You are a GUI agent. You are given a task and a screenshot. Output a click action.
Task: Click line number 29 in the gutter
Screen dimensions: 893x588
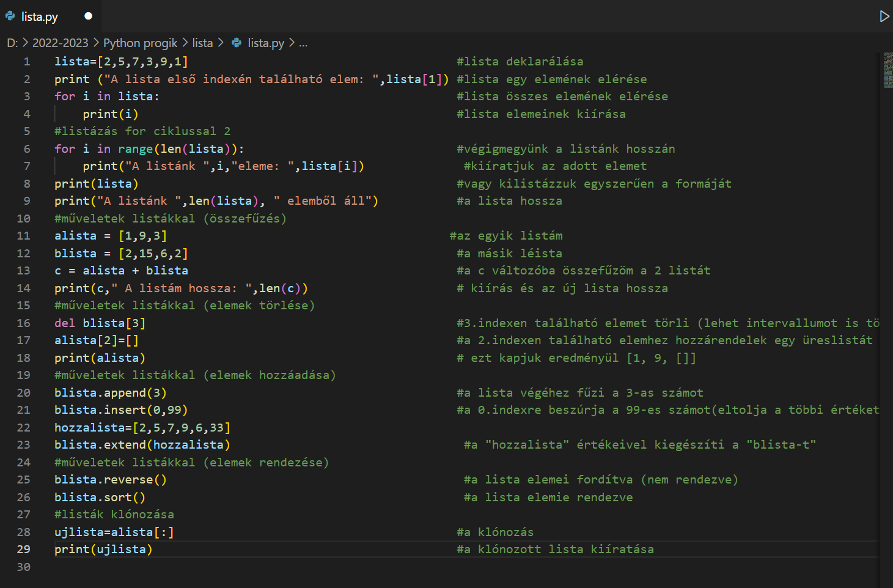pos(23,549)
